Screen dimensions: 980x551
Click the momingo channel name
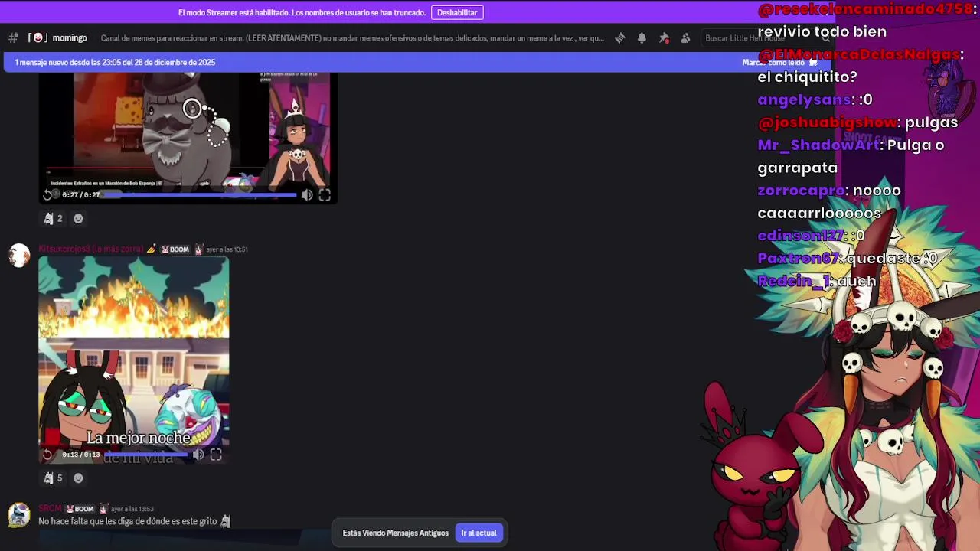[x=70, y=37]
